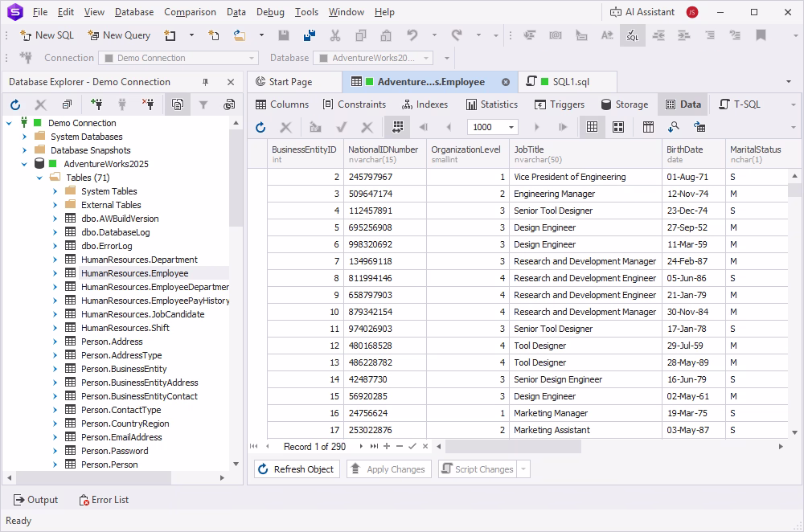The height and width of the screenshot is (532, 804).
Task: Open the Comparison menu
Action: click(190, 12)
